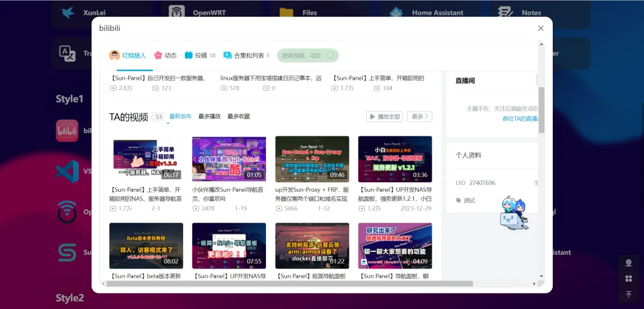Viewport: 644px width, 309px height.
Task: Click the 个人资料 heading
Action: click(468, 155)
